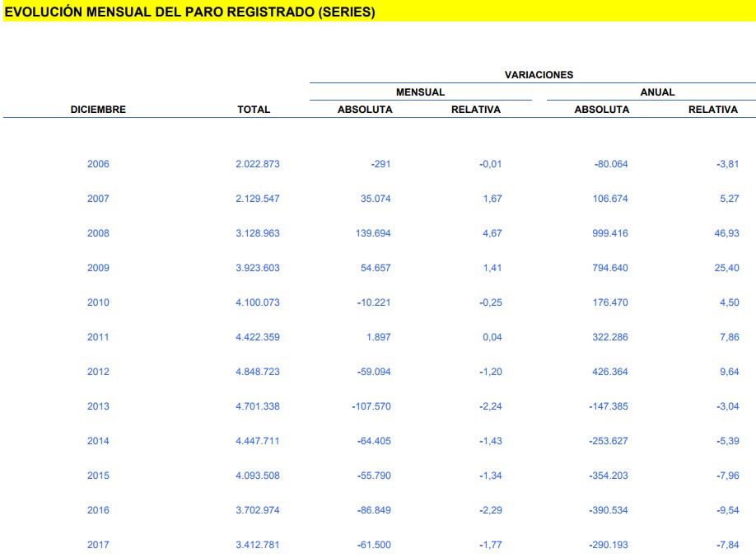This screenshot has height=558, width=756.
Task: Click the MENSUAL column group header
Action: [x=420, y=92]
